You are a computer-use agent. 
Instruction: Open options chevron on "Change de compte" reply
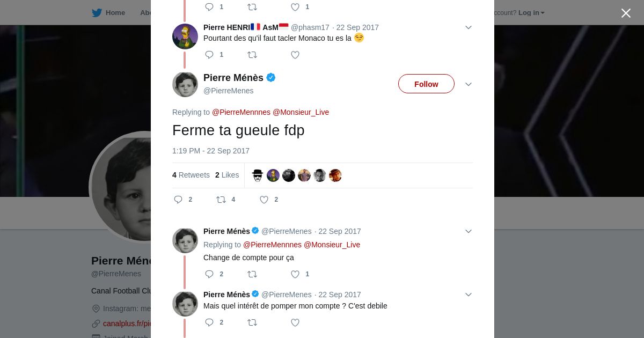pos(468,231)
